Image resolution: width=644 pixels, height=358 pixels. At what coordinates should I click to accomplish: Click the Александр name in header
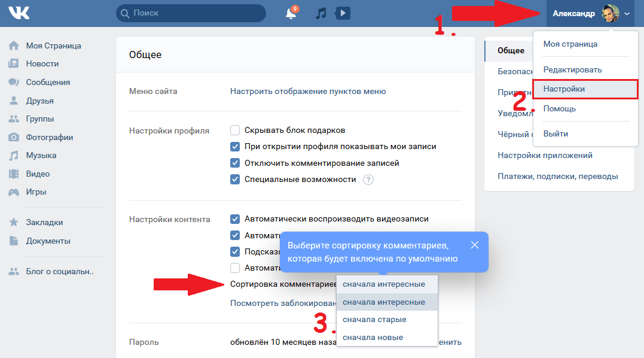[573, 14]
